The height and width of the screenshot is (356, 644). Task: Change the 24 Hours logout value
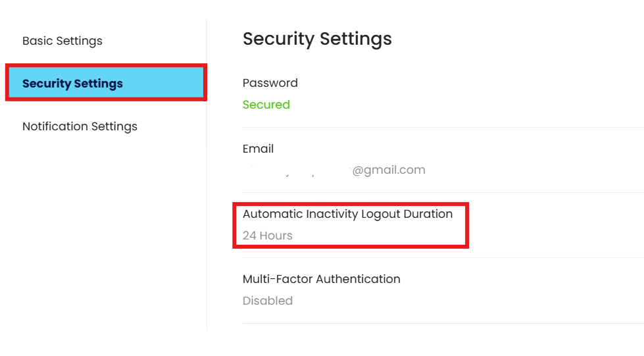[x=267, y=236]
